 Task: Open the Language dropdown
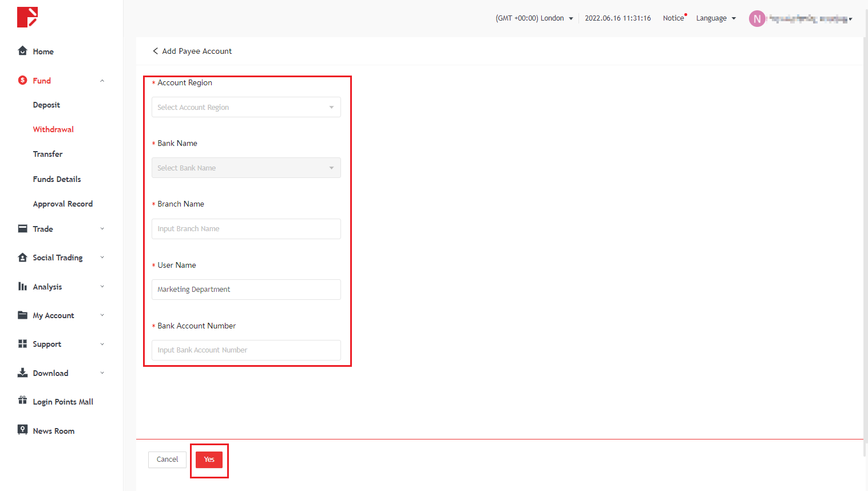click(716, 18)
